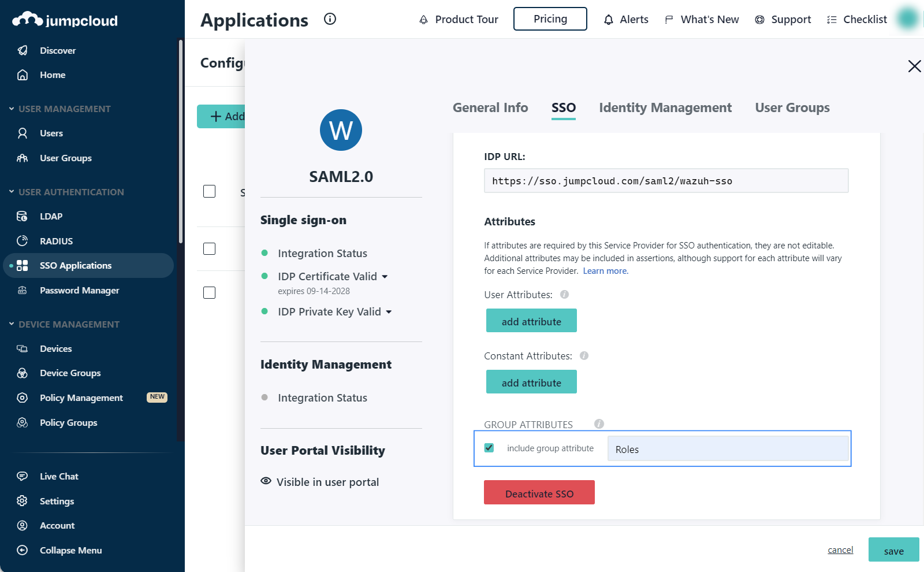Click the Group Attributes info icon
The height and width of the screenshot is (572, 924).
pyautogui.click(x=599, y=424)
